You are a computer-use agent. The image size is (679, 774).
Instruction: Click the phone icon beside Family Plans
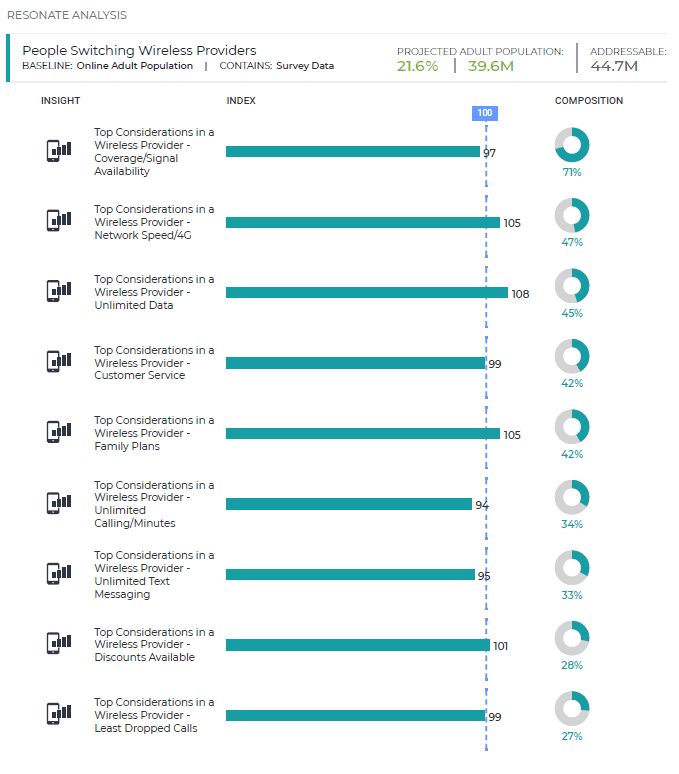pyautogui.click(x=59, y=432)
